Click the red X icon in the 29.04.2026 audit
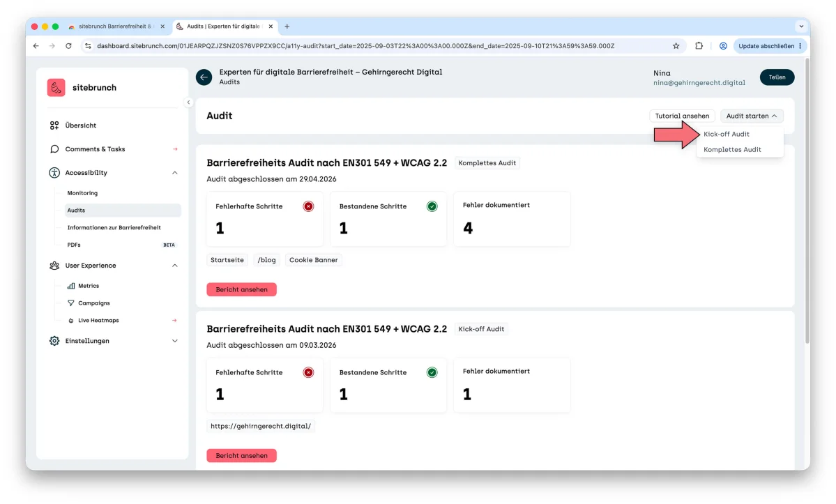The height and width of the screenshot is (504, 836). 308,206
